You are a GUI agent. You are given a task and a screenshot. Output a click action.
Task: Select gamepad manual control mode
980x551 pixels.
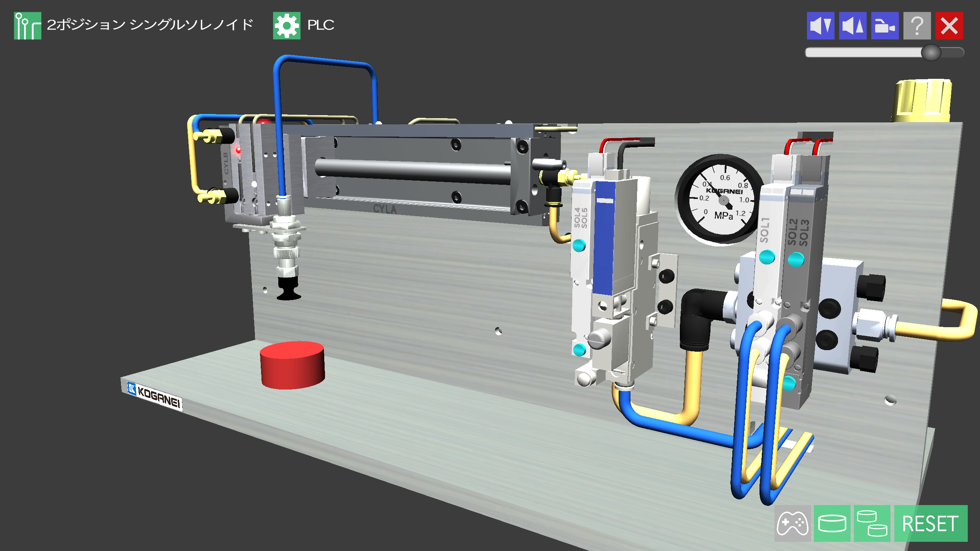pyautogui.click(x=792, y=523)
